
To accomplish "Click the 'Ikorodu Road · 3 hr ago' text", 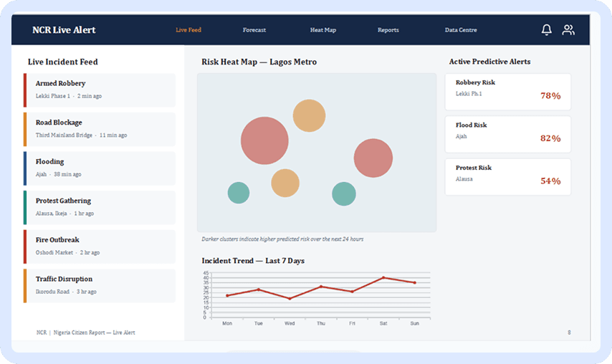I will click(66, 292).
